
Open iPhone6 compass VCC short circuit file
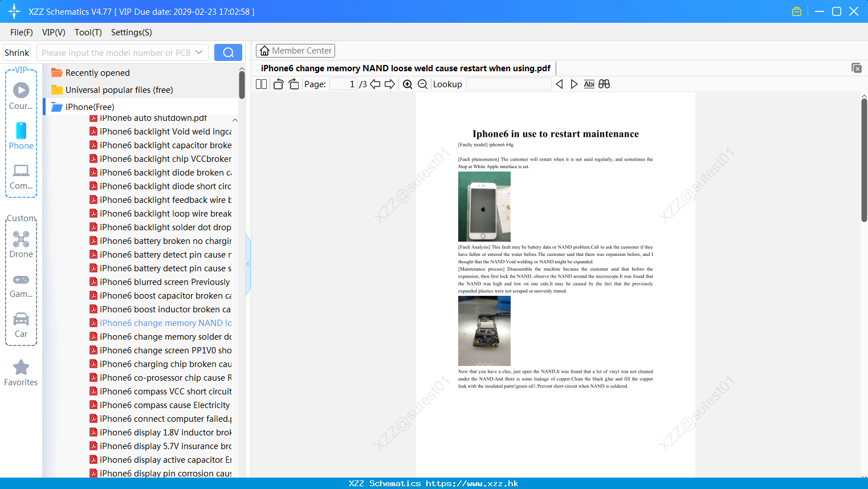161,392
